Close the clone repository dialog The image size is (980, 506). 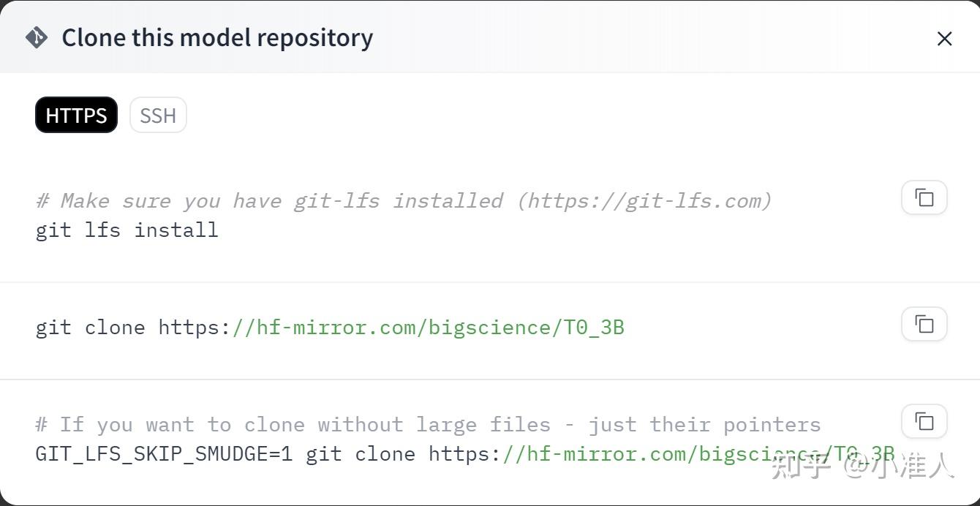coord(944,39)
